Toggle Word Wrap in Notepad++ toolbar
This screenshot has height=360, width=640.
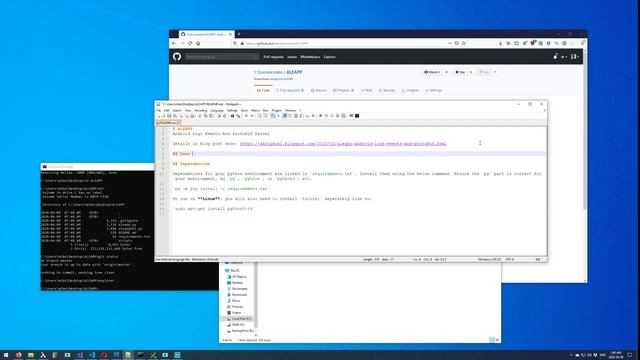273,116
